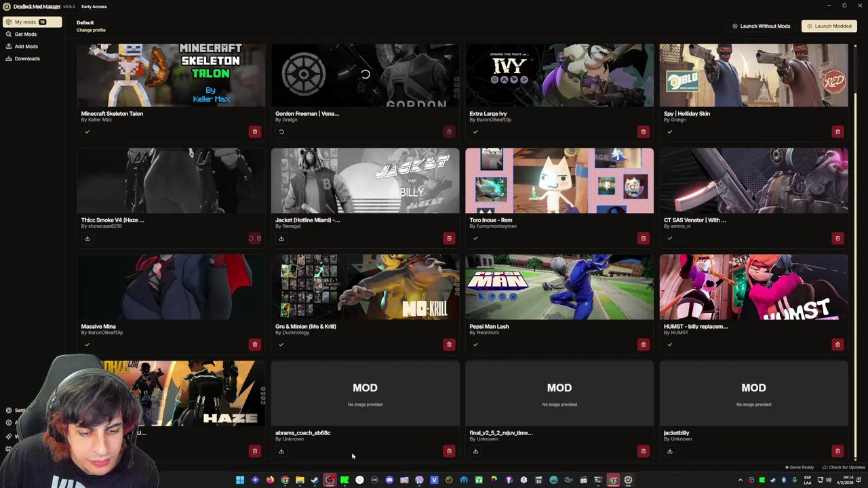Toggle enabled checkmark for Toro Inoue - Rem
The width and height of the screenshot is (868, 488).
(x=475, y=238)
